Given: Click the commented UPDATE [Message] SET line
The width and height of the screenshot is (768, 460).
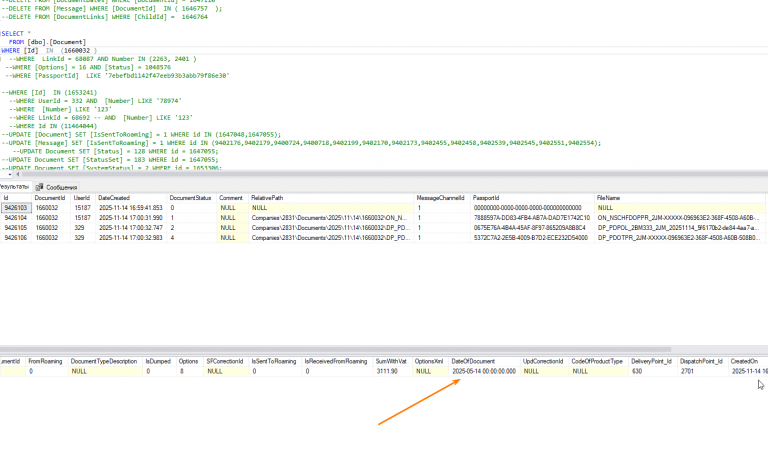Looking at the screenshot, I should click(301, 143).
